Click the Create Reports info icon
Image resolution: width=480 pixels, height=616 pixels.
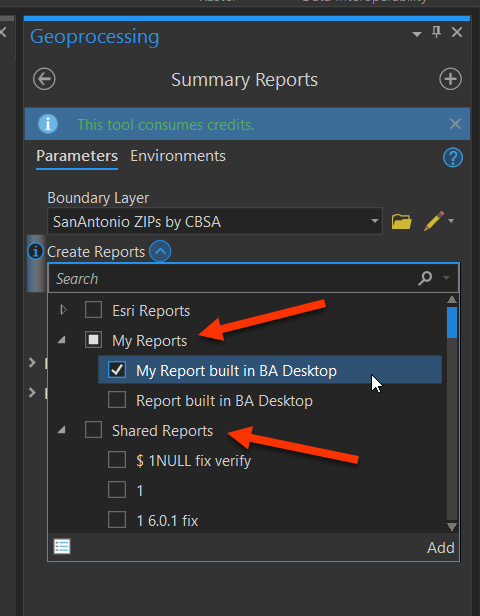(35, 251)
